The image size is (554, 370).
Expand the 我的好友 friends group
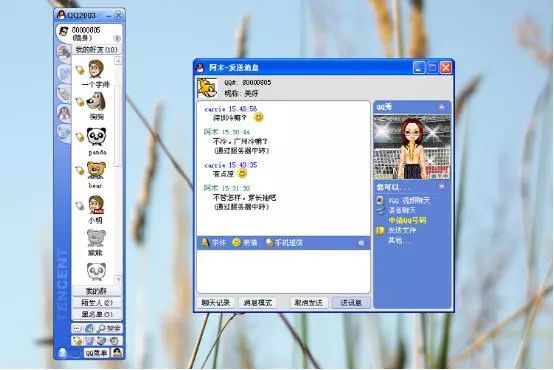(x=97, y=50)
